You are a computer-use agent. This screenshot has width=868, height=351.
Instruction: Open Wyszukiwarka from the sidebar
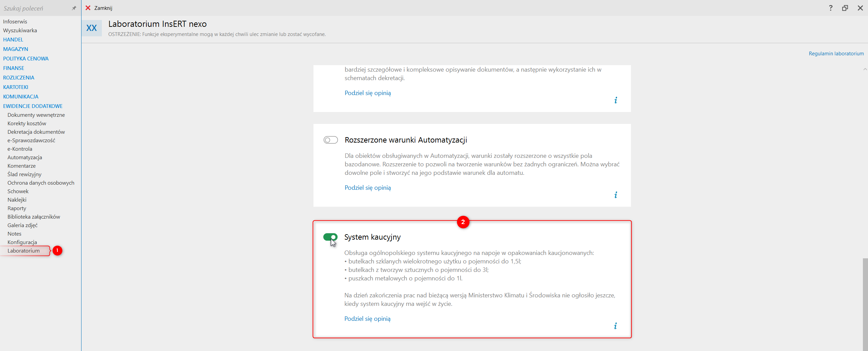pos(20,30)
